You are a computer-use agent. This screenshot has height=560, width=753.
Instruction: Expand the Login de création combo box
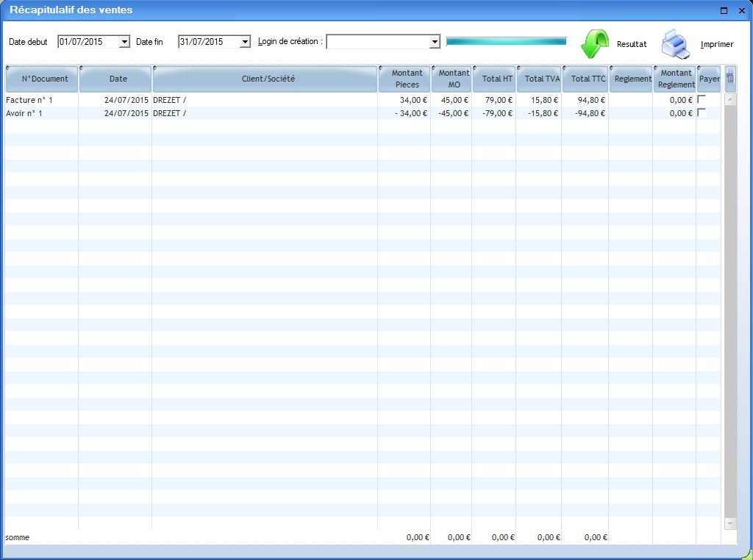(435, 42)
